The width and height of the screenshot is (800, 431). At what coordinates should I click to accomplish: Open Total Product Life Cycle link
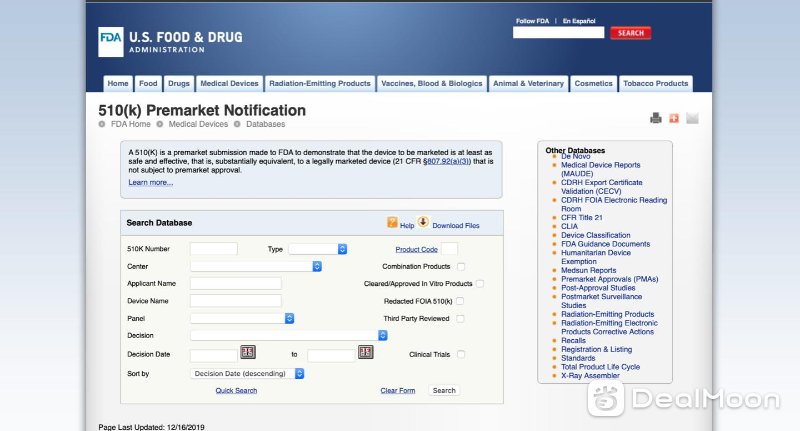tap(601, 367)
